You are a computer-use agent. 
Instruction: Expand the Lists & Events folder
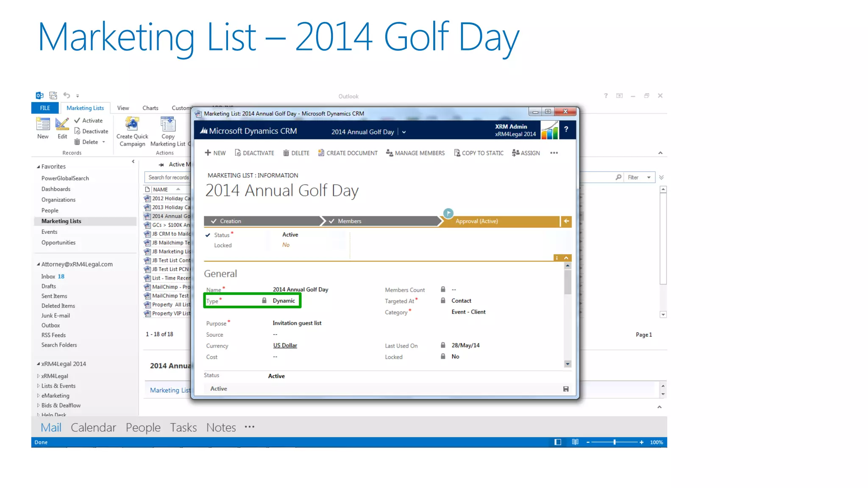click(38, 386)
